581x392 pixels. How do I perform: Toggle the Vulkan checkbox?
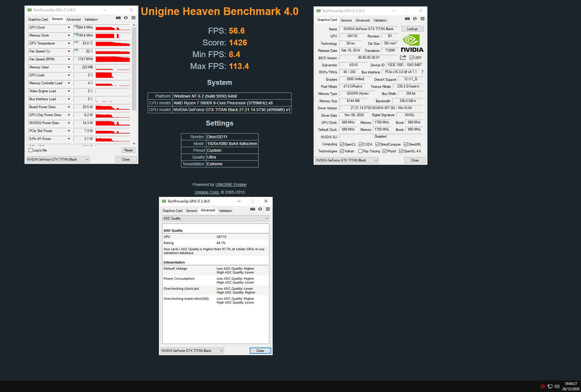341,151
